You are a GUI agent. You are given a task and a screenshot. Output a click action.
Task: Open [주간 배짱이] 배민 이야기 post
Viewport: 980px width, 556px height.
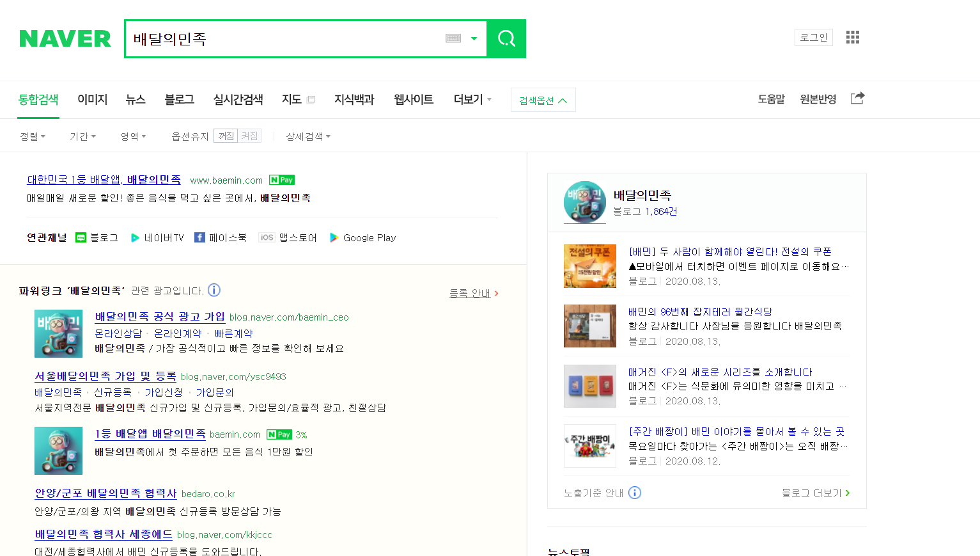point(736,432)
